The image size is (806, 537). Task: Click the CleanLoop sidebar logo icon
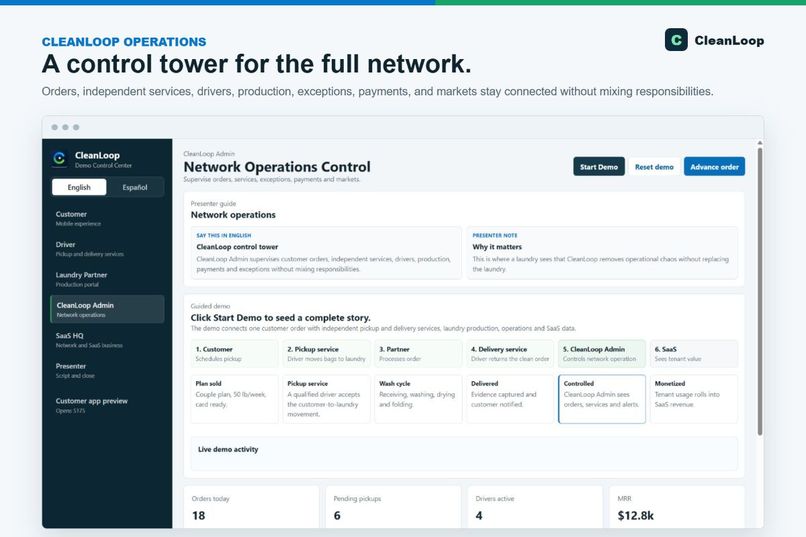[59, 158]
